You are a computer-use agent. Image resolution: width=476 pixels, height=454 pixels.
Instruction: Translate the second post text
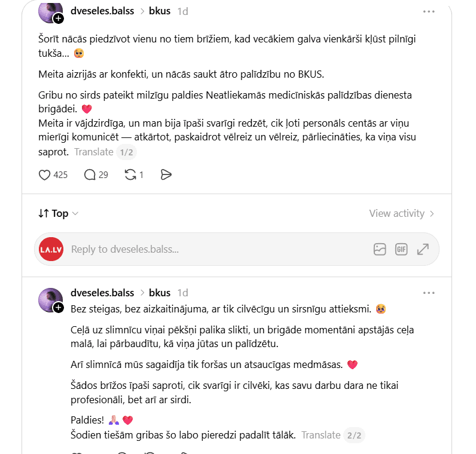coord(321,435)
